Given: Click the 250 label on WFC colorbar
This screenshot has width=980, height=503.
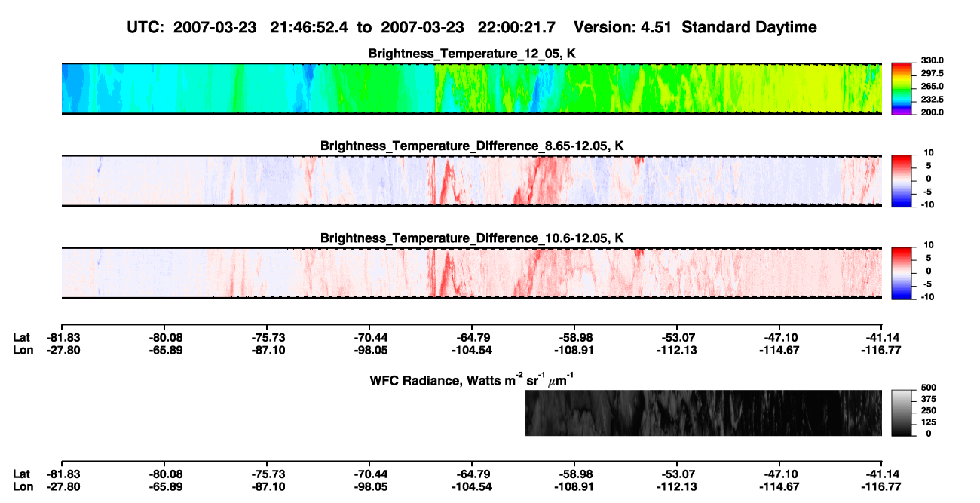Looking at the screenshot, I should pos(929,411).
